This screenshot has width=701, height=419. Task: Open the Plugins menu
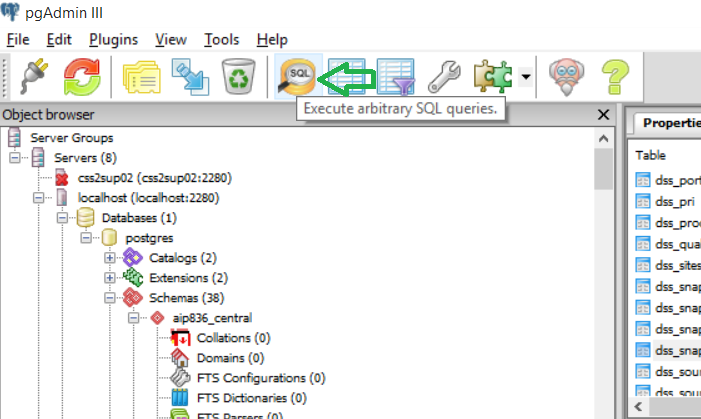click(113, 40)
